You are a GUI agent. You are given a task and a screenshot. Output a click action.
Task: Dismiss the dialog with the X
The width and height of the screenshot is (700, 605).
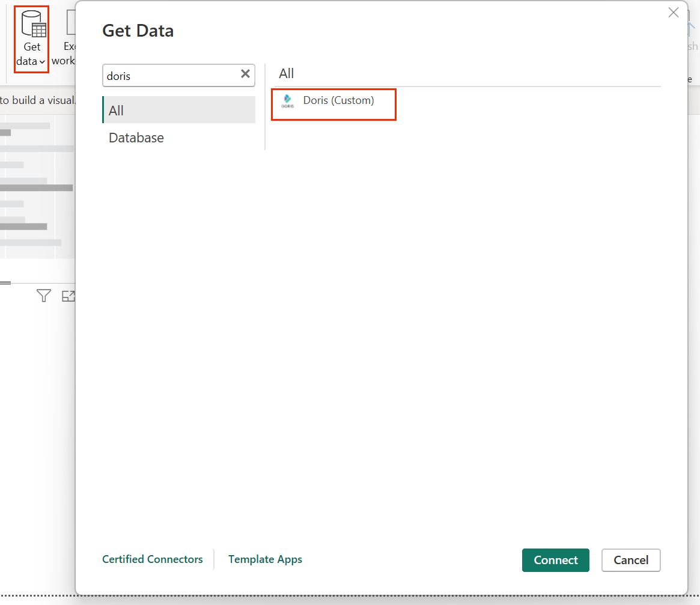click(x=673, y=12)
